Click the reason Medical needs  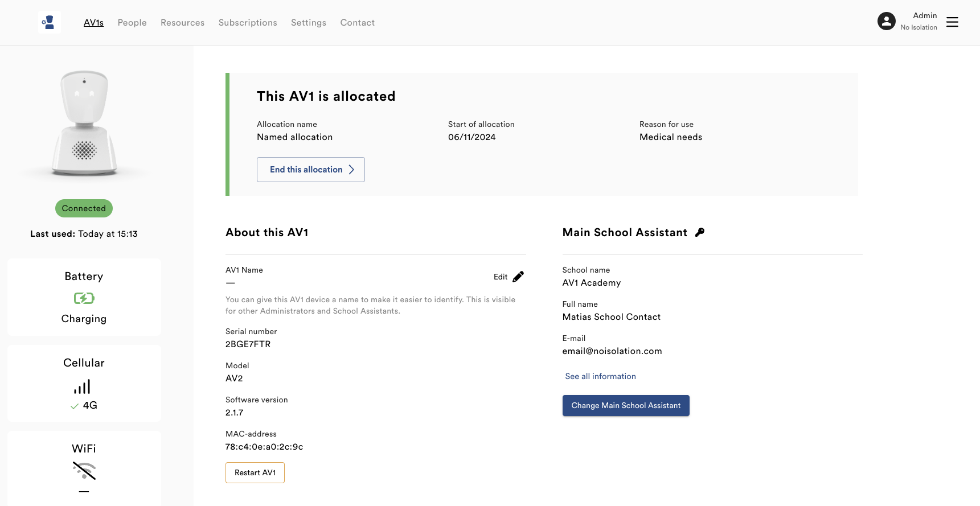coord(671,137)
